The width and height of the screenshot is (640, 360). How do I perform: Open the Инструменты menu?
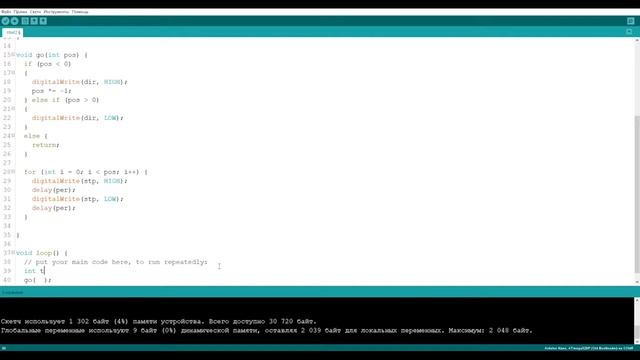56,12
